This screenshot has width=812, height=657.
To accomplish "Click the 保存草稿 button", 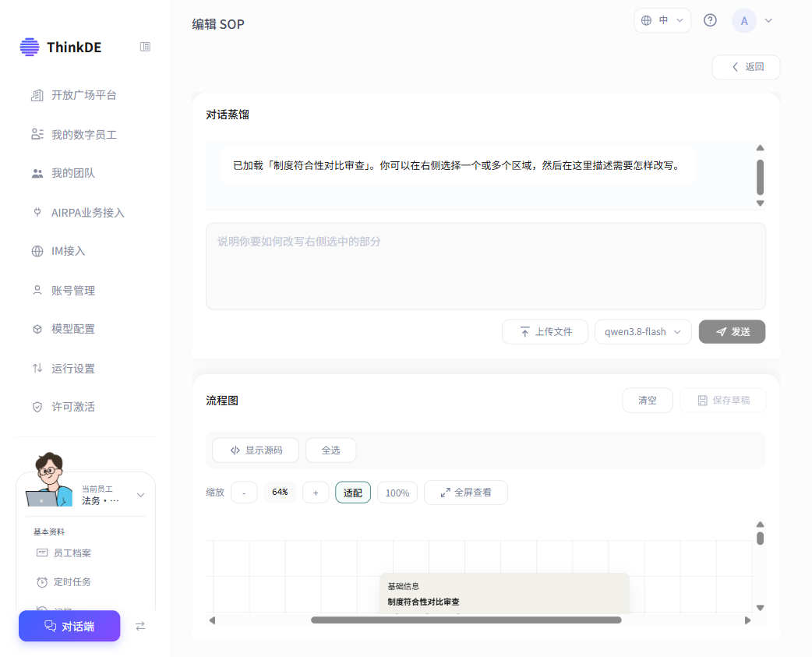I will point(723,401).
